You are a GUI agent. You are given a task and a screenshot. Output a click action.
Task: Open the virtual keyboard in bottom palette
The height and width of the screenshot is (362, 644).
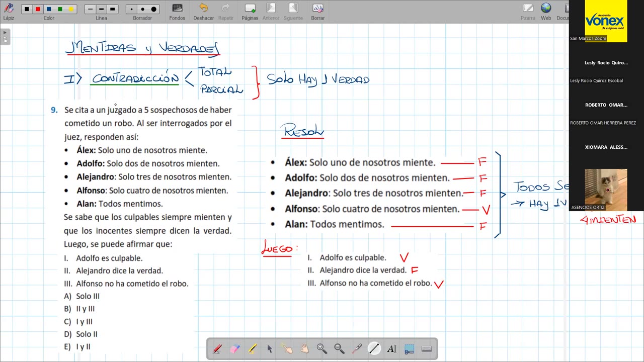click(x=427, y=348)
